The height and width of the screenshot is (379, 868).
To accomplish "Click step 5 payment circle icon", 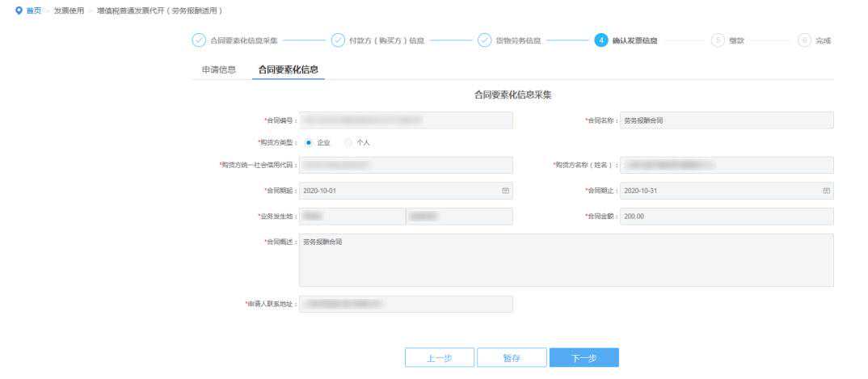I will point(717,40).
